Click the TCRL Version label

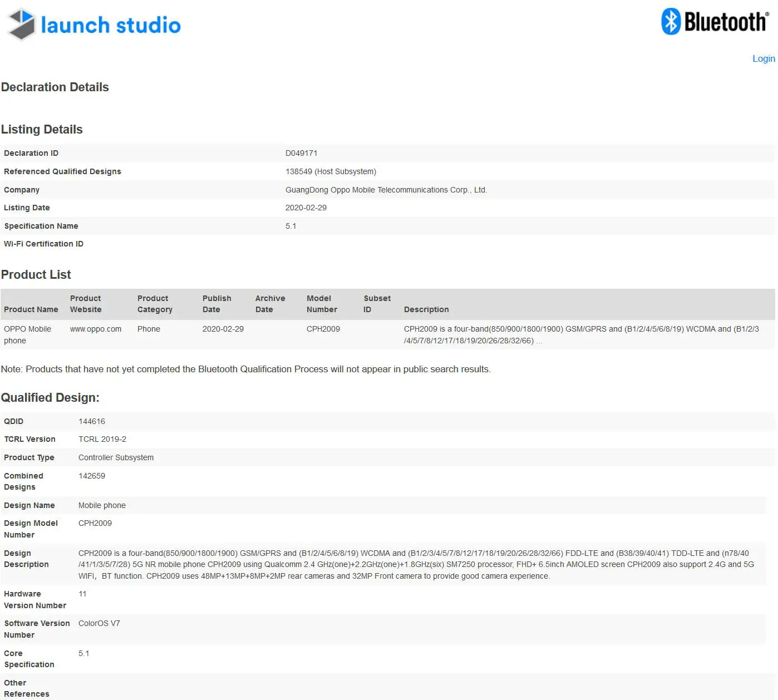[x=29, y=439]
